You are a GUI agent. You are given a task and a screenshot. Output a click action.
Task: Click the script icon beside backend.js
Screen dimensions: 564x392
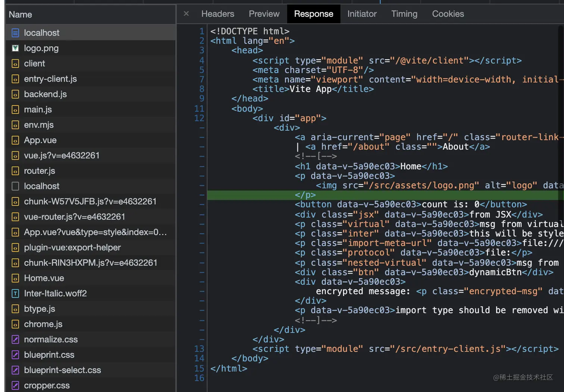tap(15, 94)
